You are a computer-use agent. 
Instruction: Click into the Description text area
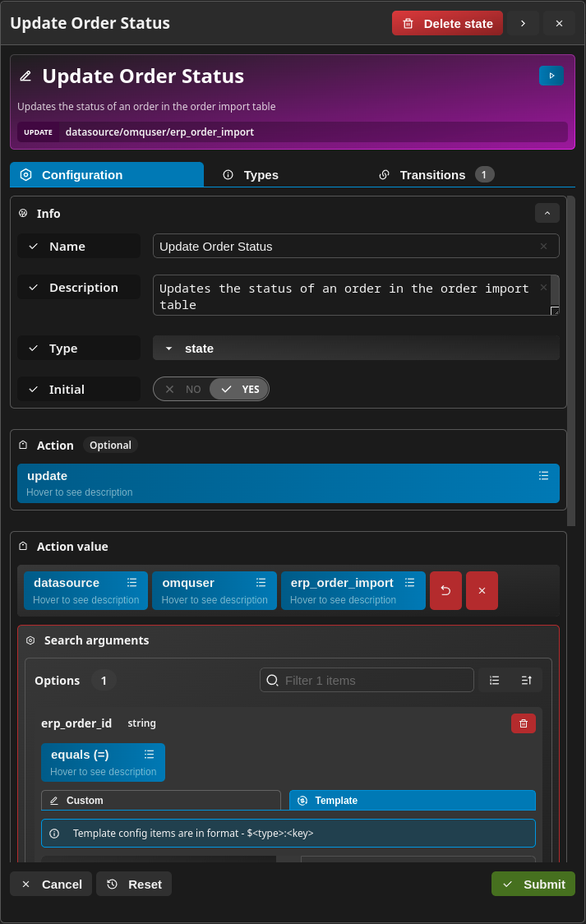pos(356,295)
